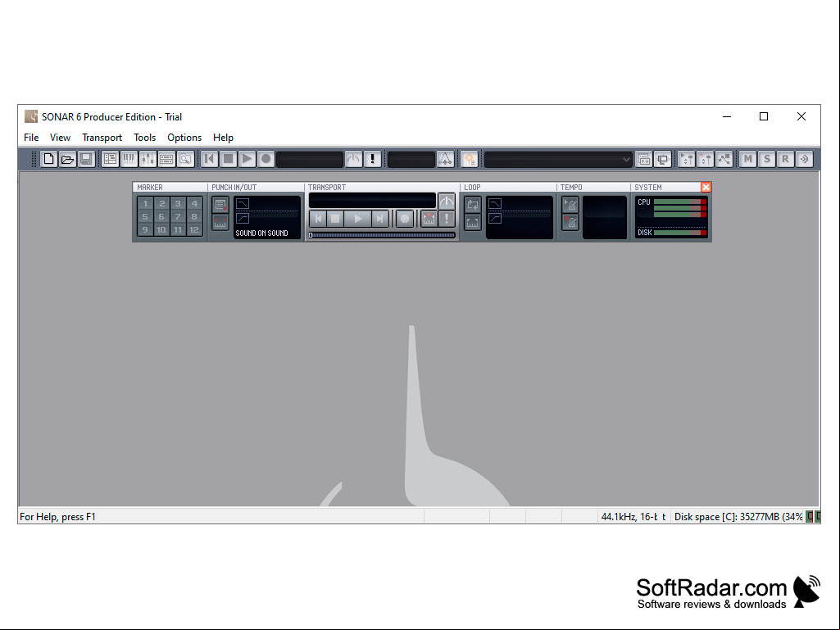Click the main toolbar's exclamation-mark reset button
This screenshot has height=630, width=840.
coord(372,159)
